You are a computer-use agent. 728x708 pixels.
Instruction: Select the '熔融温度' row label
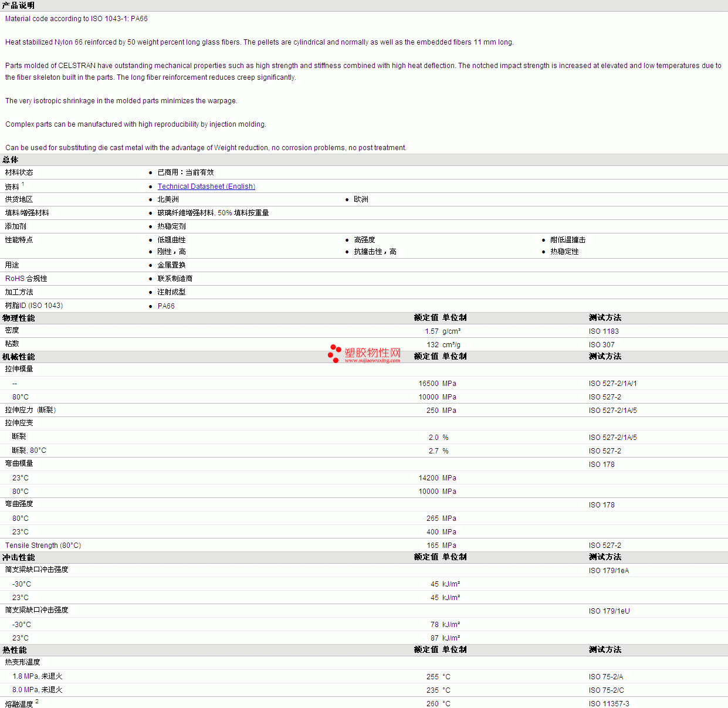pyautogui.click(x=19, y=704)
